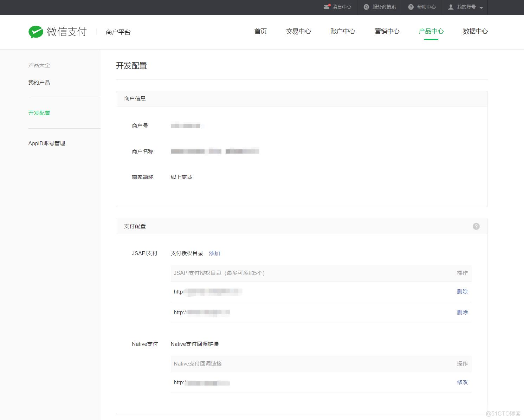
Task: Click 添加 to add authorization directory
Action: coord(214,253)
